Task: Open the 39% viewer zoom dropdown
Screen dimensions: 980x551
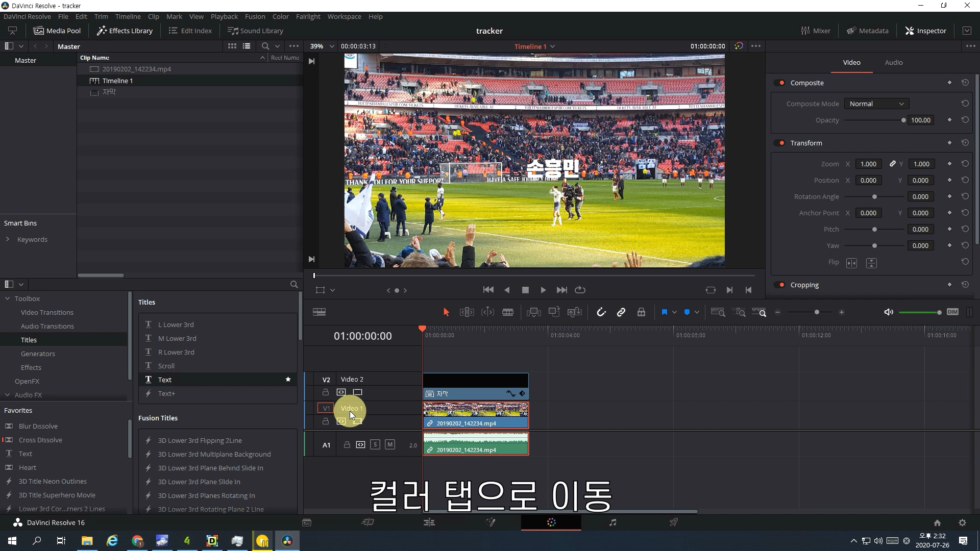Action: tap(331, 46)
